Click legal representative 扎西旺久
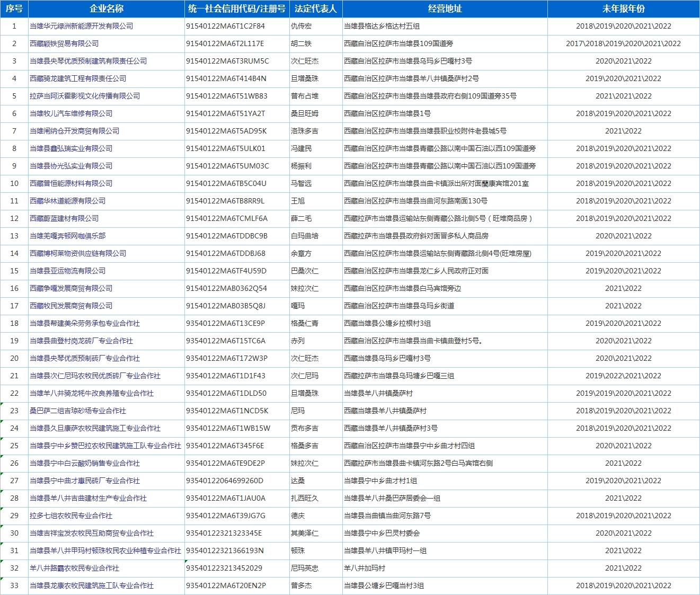The height and width of the screenshot is (595, 700). 305,498
